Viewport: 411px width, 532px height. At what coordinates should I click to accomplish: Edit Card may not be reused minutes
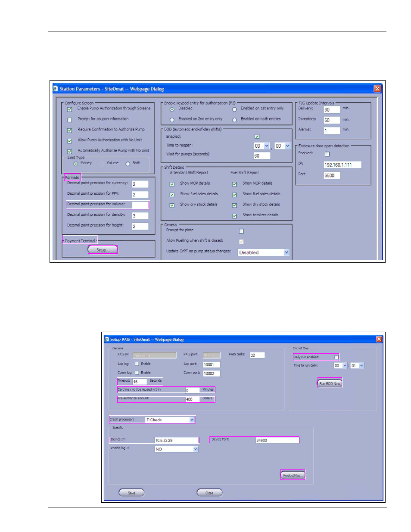[193, 390]
